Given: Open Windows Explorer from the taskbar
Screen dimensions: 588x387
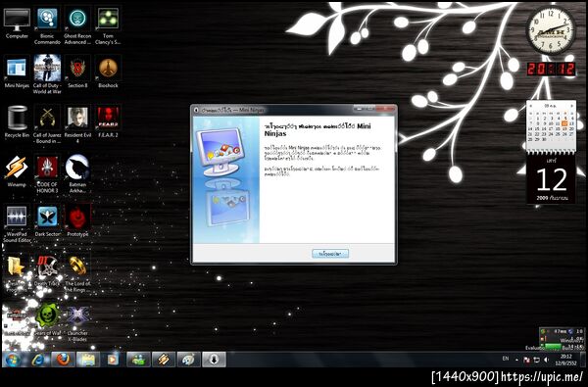Looking at the screenshot, I should click(88, 360).
